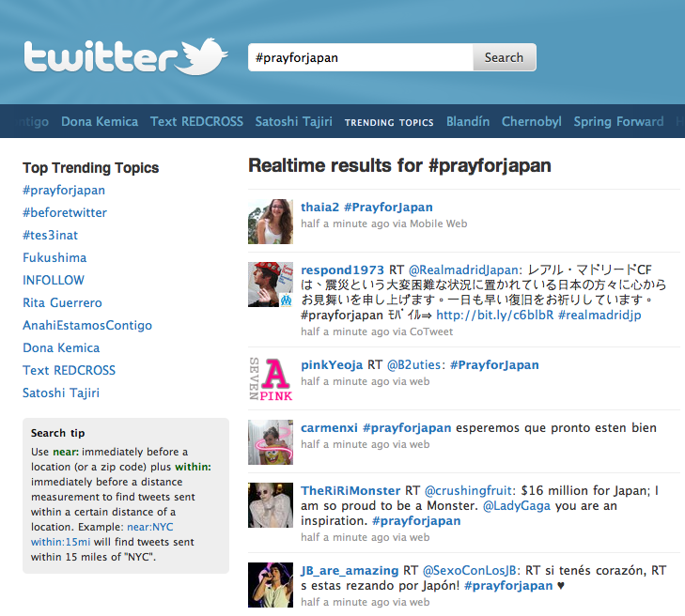Viewport: 685px width, 616px height.
Task: Visit JB_are_amazing username link
Action: tap(350, 571)
